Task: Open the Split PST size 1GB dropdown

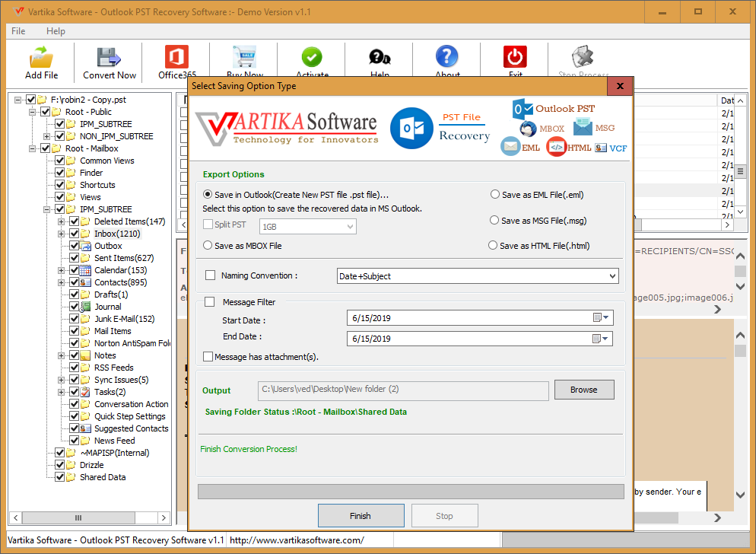Action: click(307, 226)
